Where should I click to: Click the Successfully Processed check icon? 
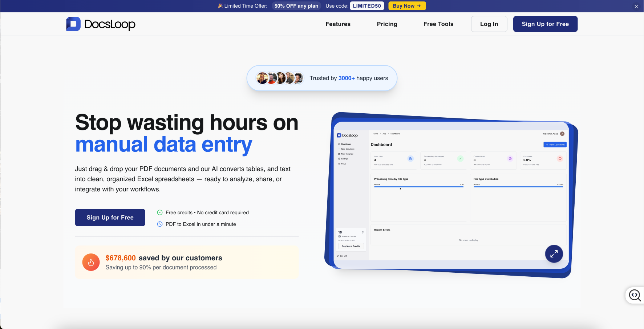pyautogui.click(x=460, y=159)
